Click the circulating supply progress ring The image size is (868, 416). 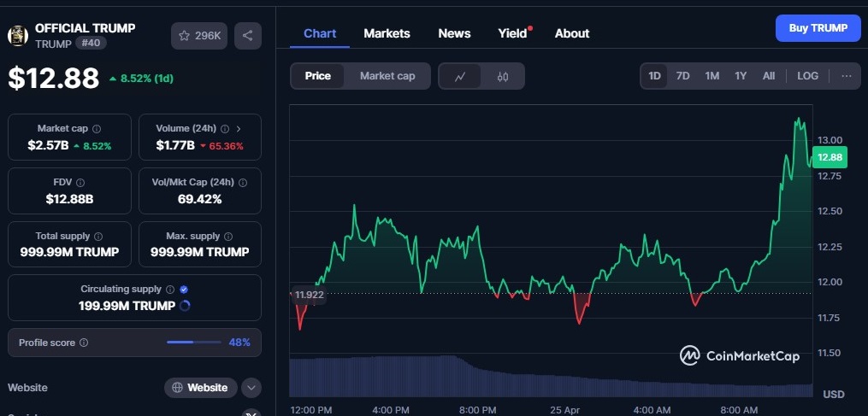(x=185, y=305)
